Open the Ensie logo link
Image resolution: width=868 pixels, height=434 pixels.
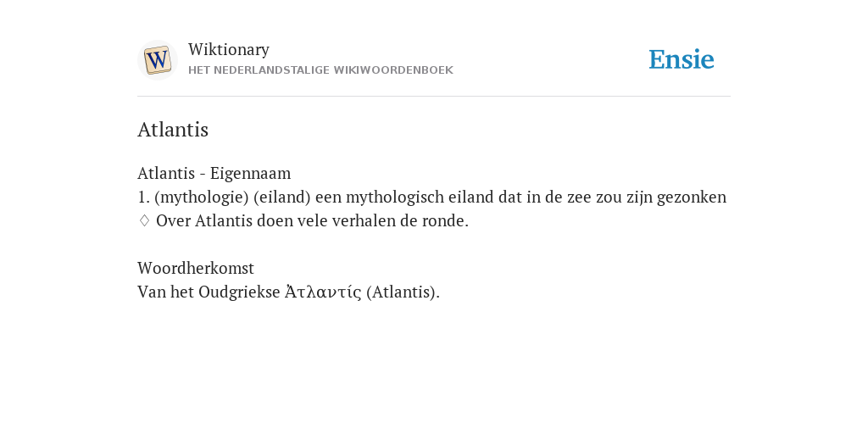(x=682, y=59)
